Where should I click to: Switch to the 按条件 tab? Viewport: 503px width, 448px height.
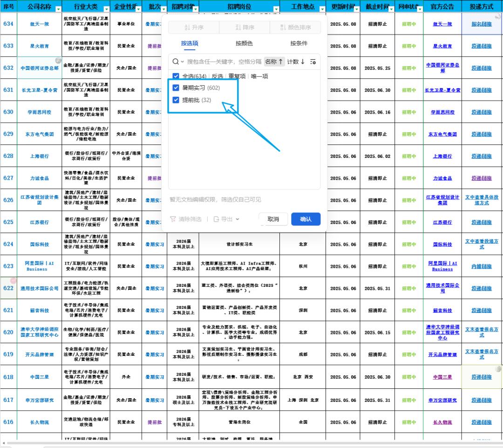[x=299, y=43]
